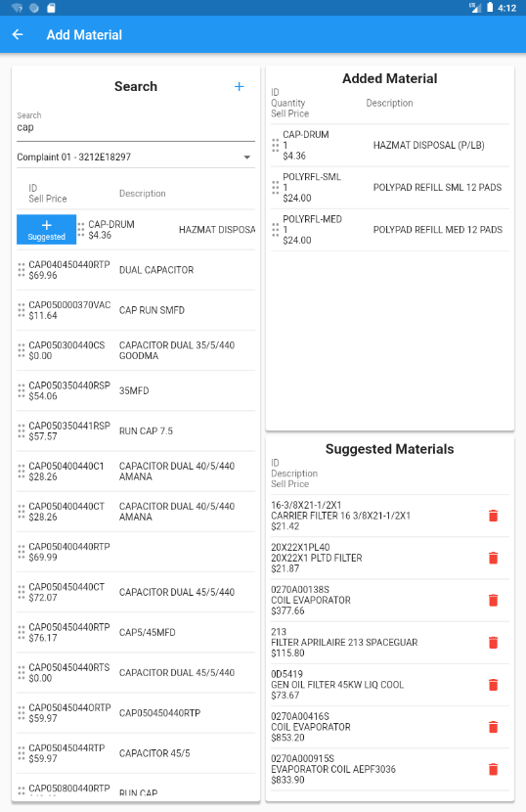Click drag handle of CAP050400440CT row

pos(22,512)
